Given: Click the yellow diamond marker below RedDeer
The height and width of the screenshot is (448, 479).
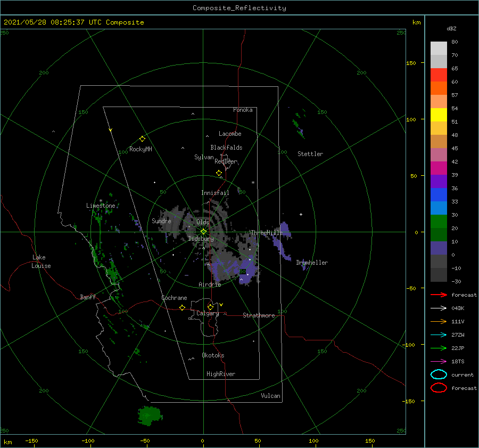Looking at the screenshot, I should coord(219,173).
